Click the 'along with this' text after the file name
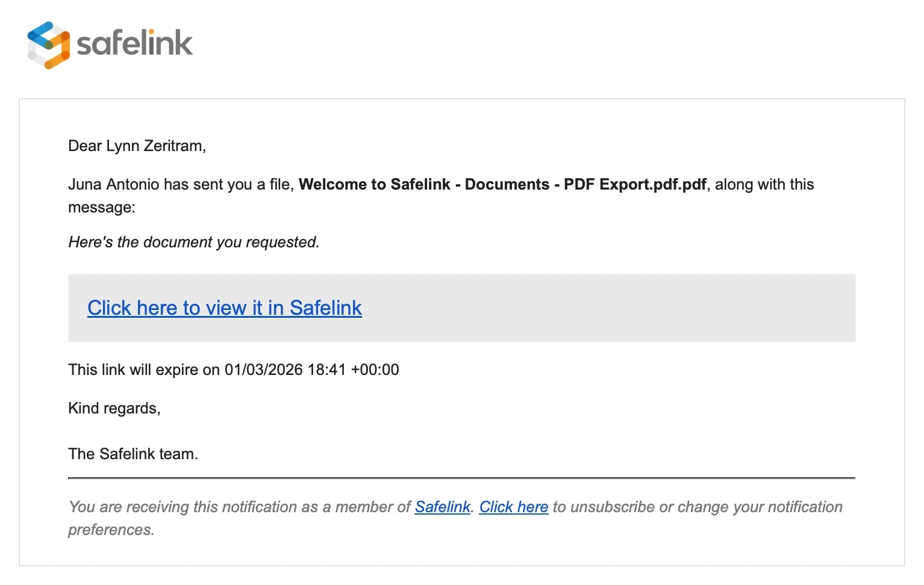Image resolution: width=924 pixels, height=585 pixels. (x=764, y=185)
